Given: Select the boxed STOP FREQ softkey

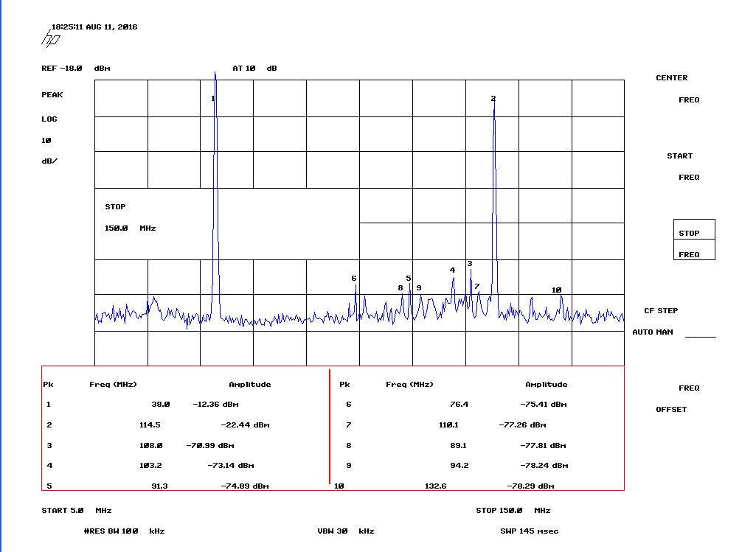Looking at the screenshot, I should (693, 240).
